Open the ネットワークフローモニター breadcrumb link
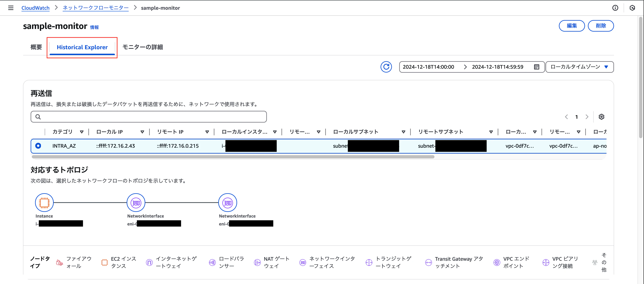 (95, 8)
